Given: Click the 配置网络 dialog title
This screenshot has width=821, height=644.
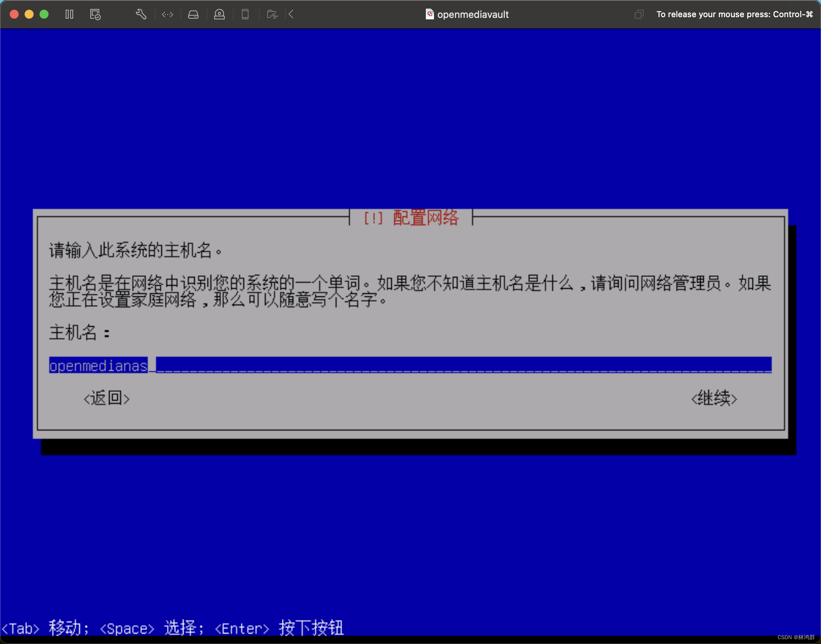Looking at the screenshot, I should click(425, 218).
